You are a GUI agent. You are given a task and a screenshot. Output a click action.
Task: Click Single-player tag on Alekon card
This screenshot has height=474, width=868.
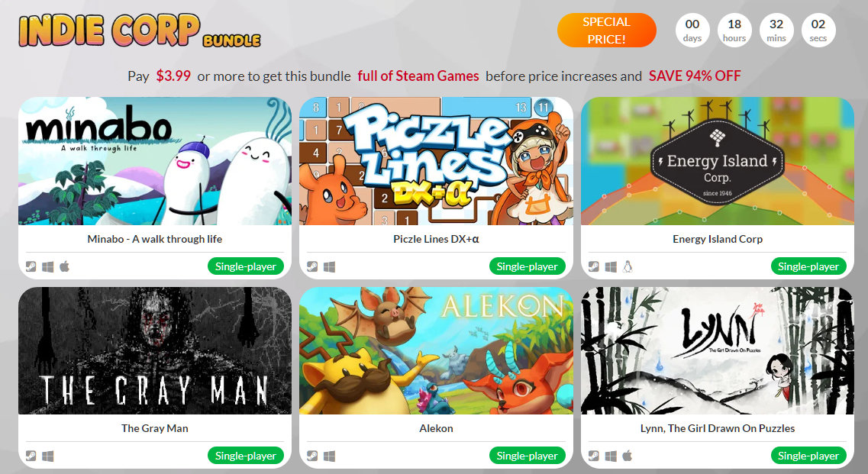(x=527, y=456)
